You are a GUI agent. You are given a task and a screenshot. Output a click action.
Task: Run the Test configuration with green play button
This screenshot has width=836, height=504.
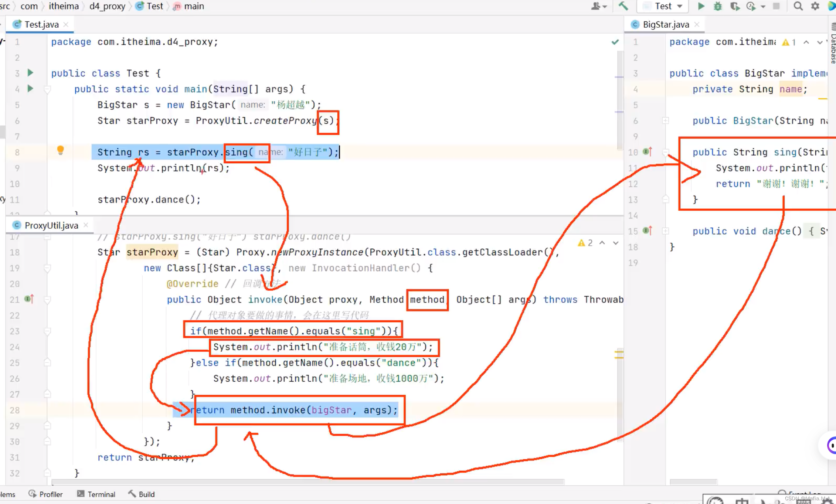701,6
